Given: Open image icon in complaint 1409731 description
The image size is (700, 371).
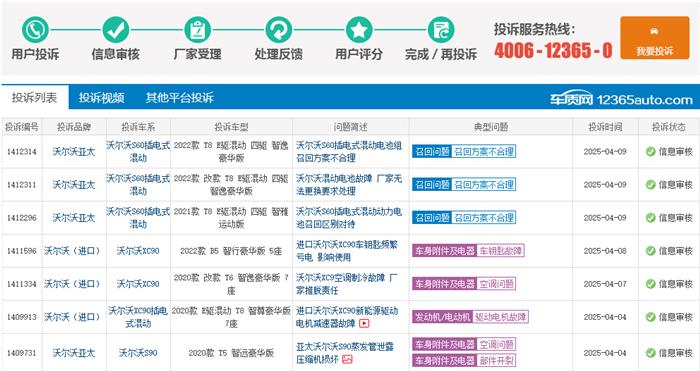Looking at the screenshot, I should (347, 359).
